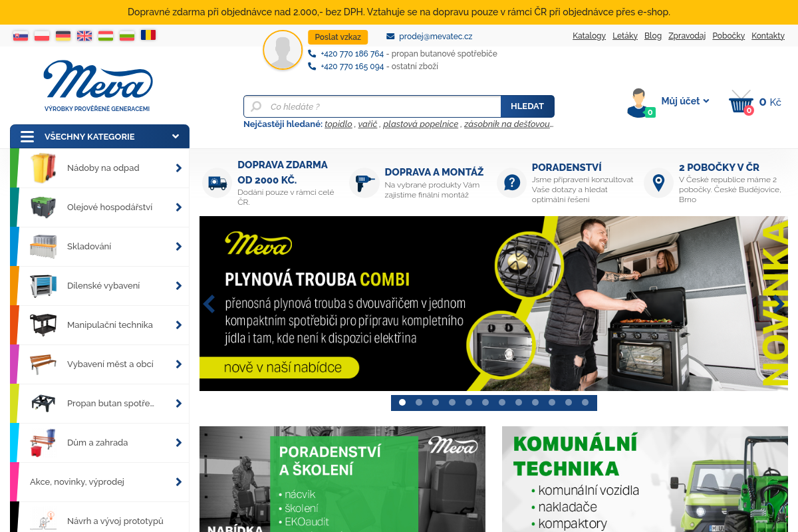Select the German flag language icon

click(x=63, y=36)
